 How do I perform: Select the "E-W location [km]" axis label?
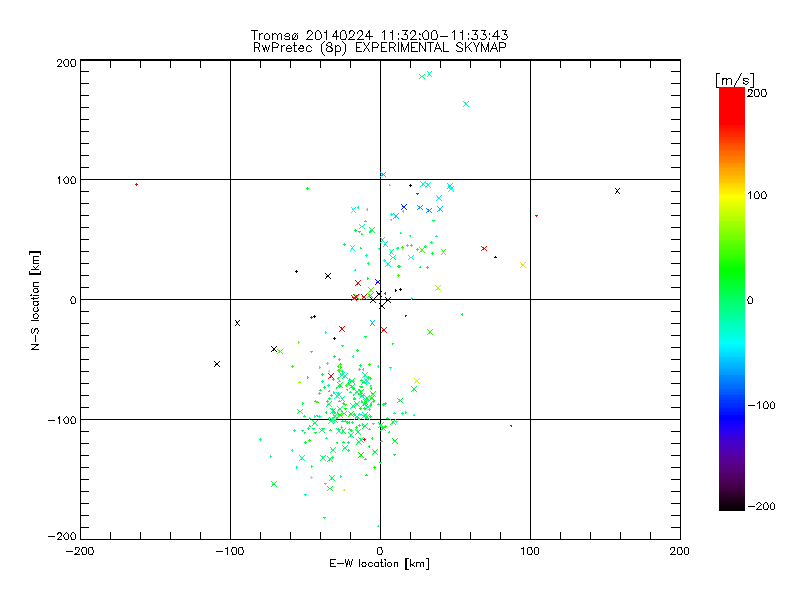(379, 564)
